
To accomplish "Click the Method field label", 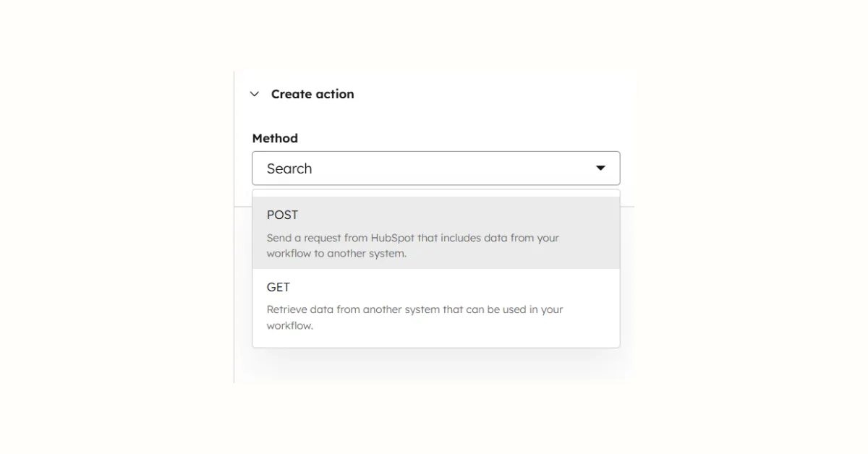I will 274,138.
